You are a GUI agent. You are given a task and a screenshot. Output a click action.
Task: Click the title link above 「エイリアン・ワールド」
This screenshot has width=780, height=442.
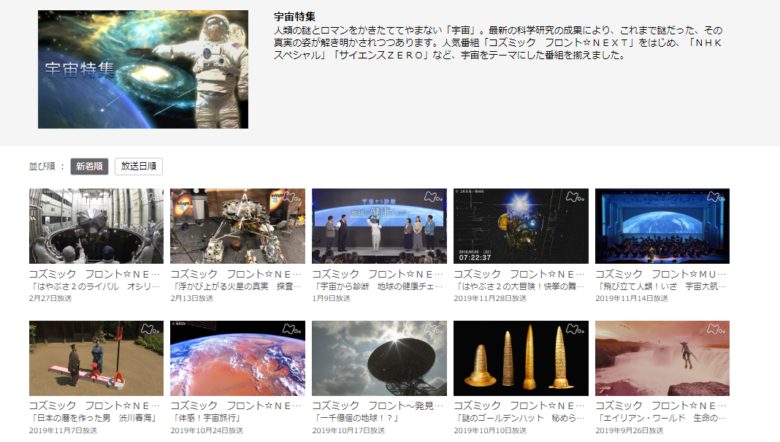[x=661, y=406]
